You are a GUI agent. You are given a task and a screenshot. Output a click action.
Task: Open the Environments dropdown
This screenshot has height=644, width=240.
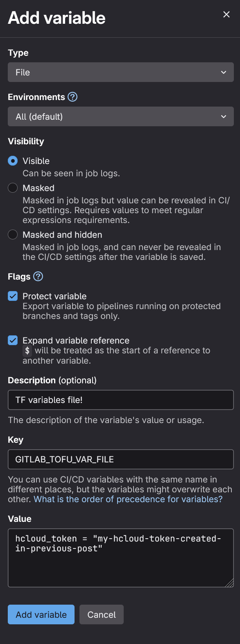click(x=120, y=116)
